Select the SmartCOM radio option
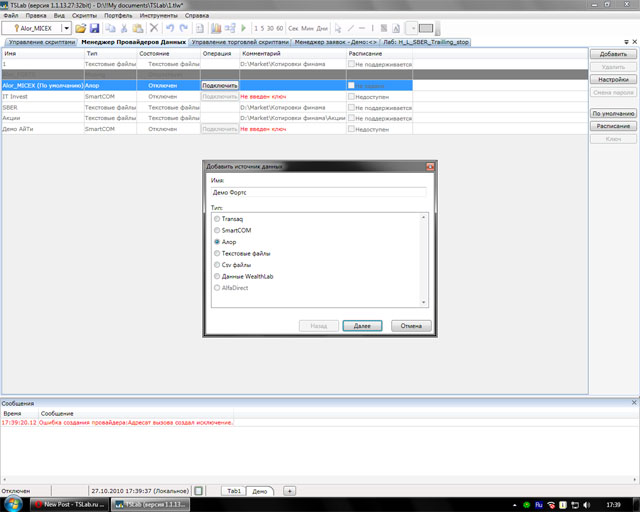This screenshot has width=640, height=512. click(217, 230)
